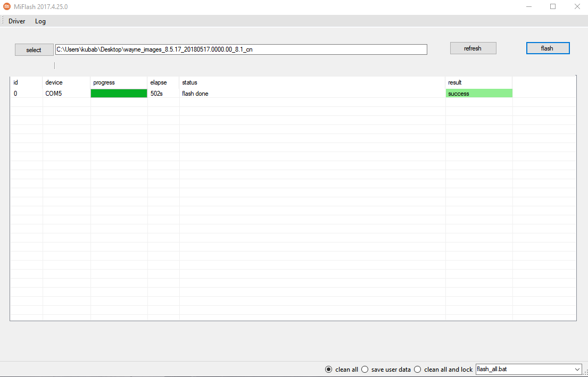Screen dimensions: 588x377
Task: Click the MiFlash app icon in title bar
Action: 6,7
